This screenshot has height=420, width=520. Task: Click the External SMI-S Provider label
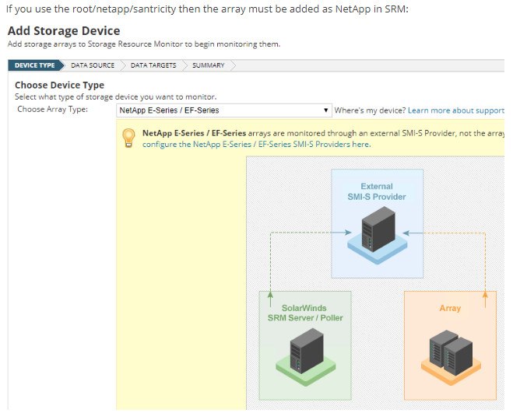pyautogui.click(x=377, y=191)
